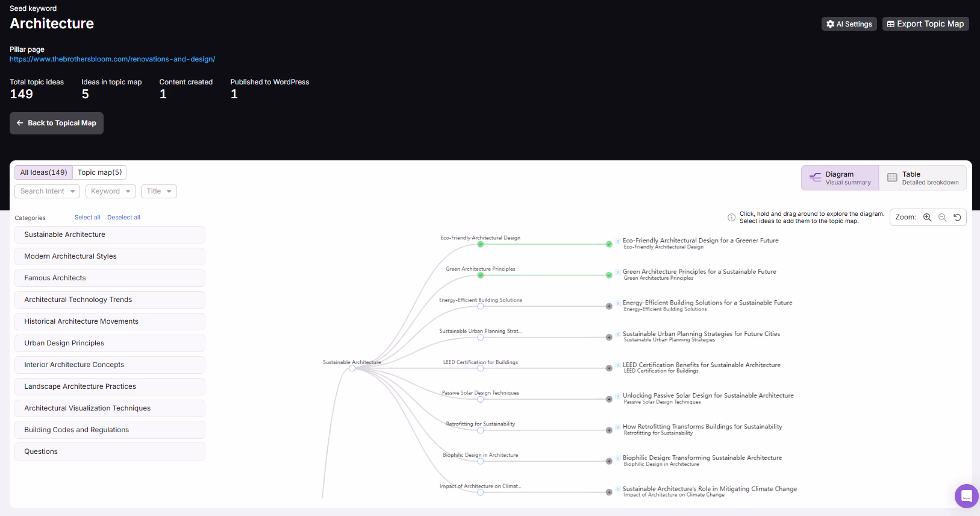Select the All Ideas(149) tab

(43, 172)
